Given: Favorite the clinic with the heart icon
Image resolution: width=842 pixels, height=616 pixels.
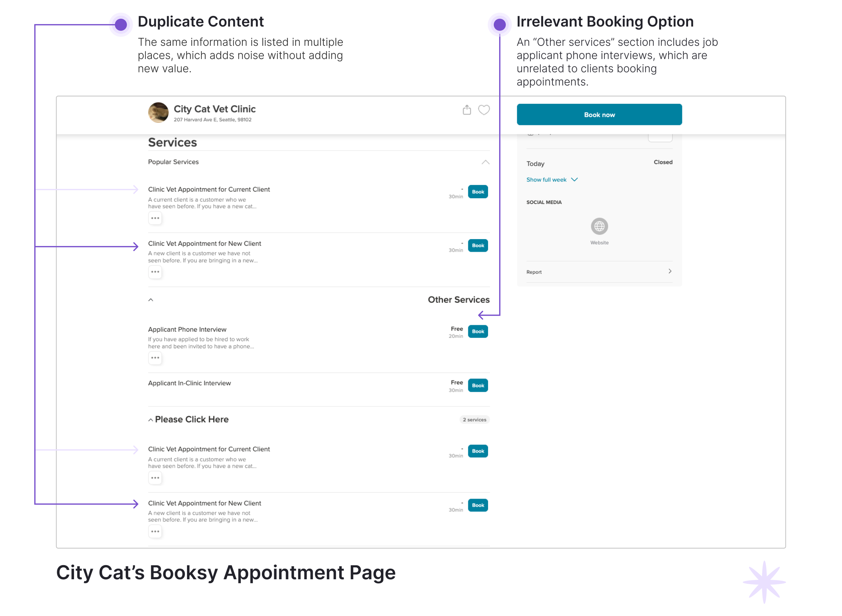Looking at the screenshot, I should 484,110.
